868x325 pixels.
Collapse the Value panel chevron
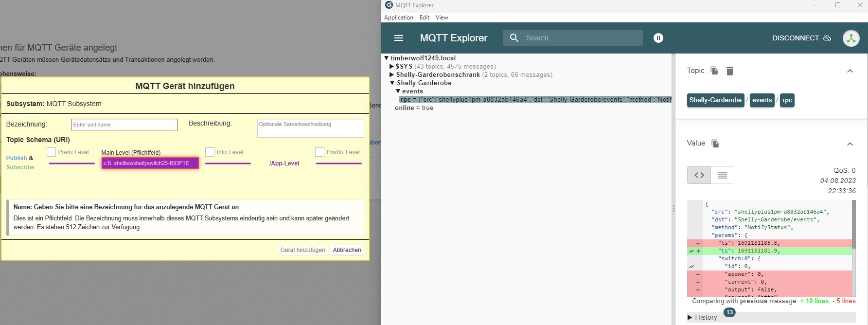(x=850, y=144)
